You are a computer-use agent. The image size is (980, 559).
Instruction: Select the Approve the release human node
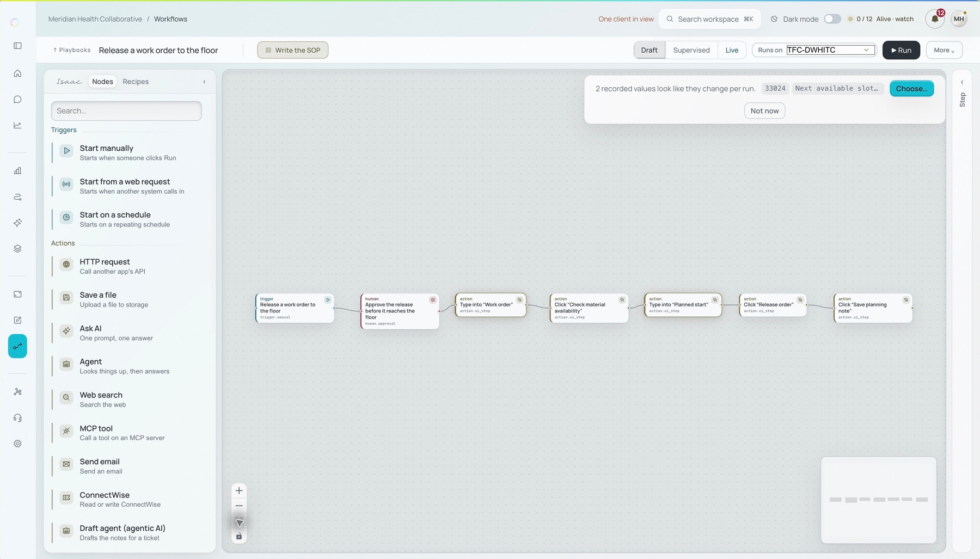point(400,311)
